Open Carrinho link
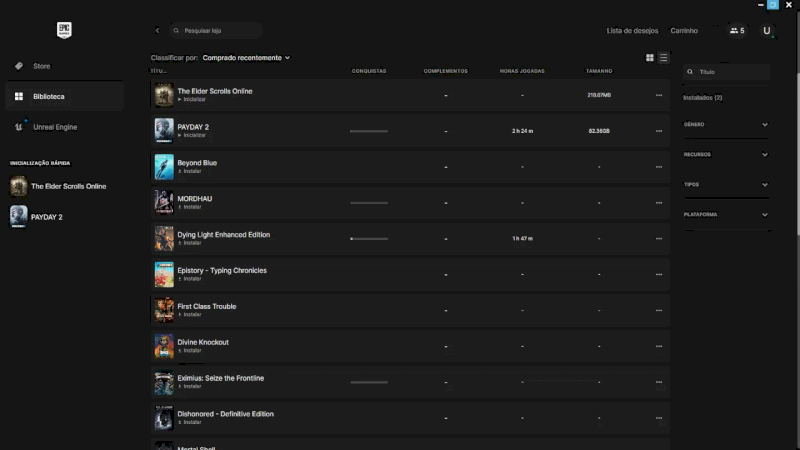This screenshot has height=450, width=800. click(684, 31)
